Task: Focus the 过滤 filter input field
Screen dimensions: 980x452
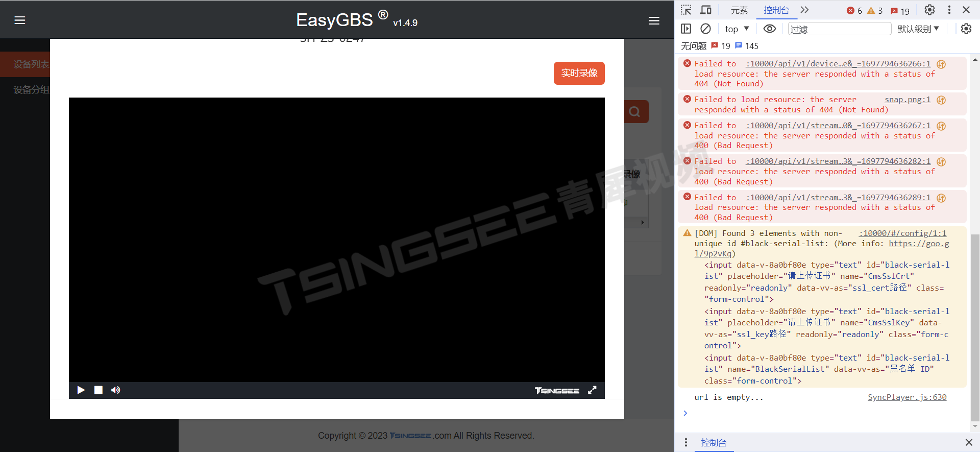Action: tap(840, 29)
